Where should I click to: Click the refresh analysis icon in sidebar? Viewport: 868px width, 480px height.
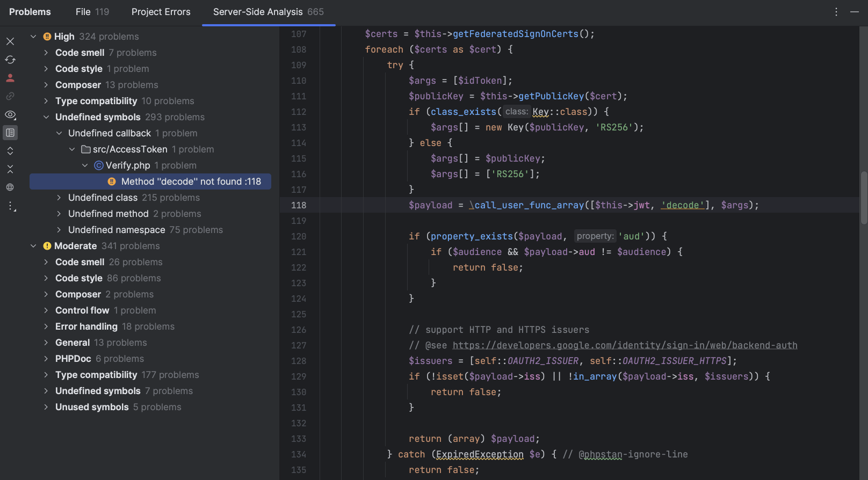(10, 60)
